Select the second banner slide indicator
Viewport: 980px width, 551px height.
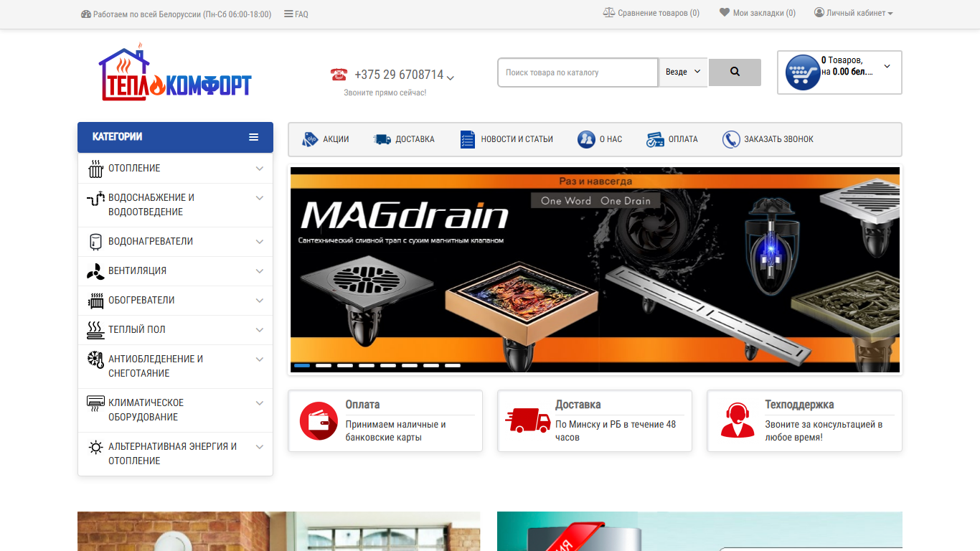(324, 365)
